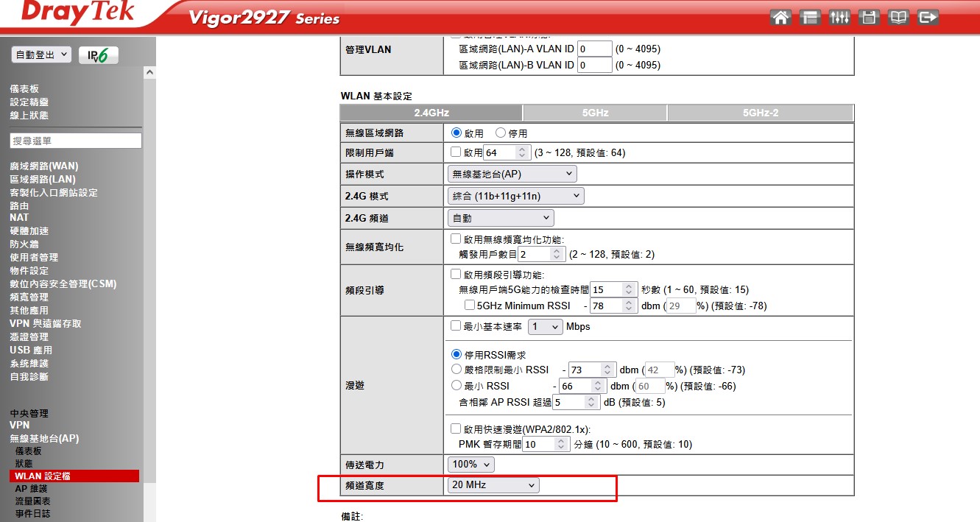This screenshot has height=522, width=980.
Task: Switch to the 5GHz-2 tab
Action: pyautogui.click(x=760, y=113)
